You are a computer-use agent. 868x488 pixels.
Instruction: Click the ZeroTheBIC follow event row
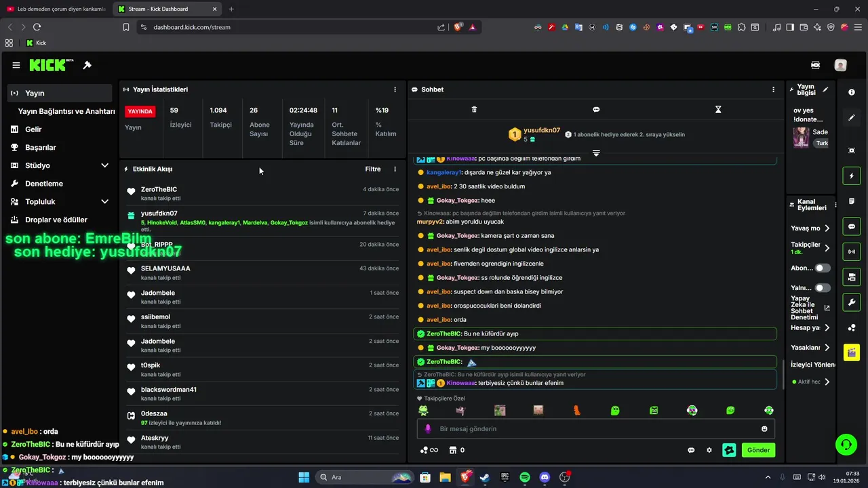[x=263, y=193]
